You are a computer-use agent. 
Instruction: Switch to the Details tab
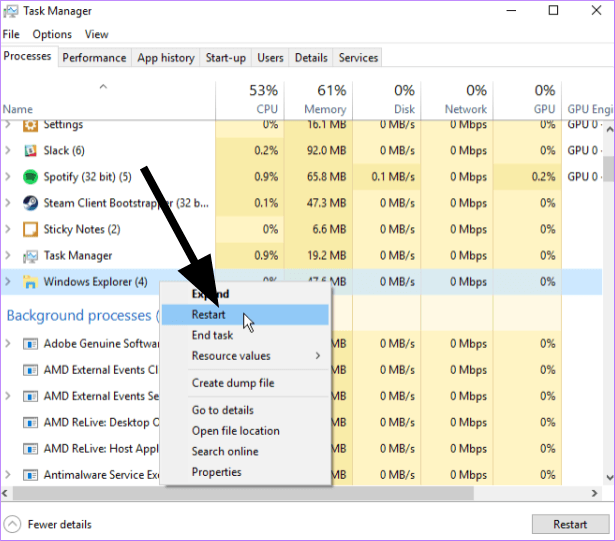click(x=311, y=58)
